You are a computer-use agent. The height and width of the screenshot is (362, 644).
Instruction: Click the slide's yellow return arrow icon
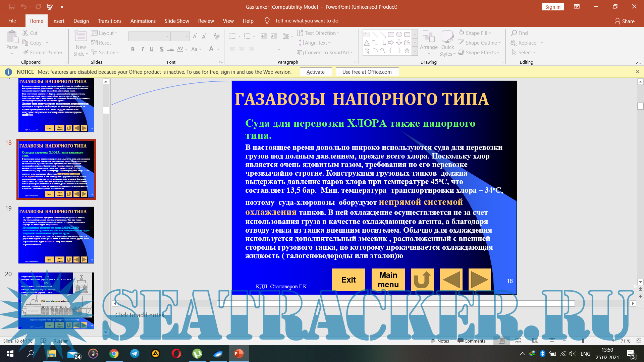tap(422, 280)
